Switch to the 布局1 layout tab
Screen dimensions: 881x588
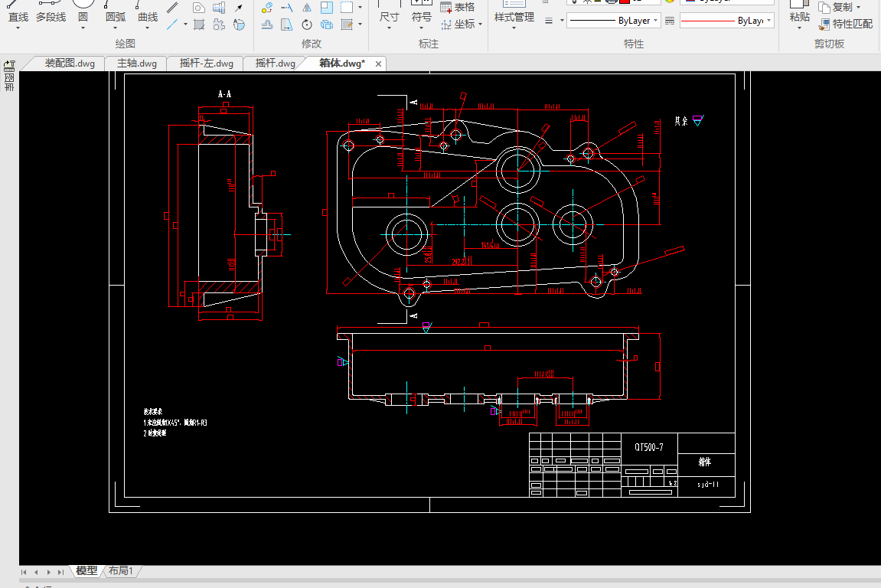[x=121, y=571]
